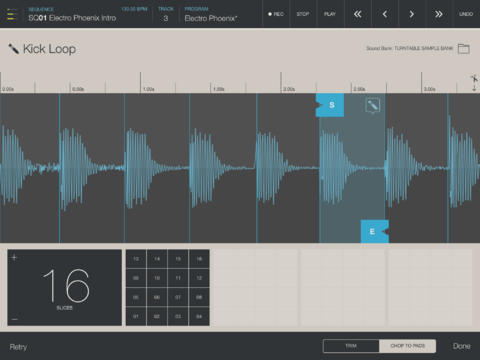480x360 pixels.
Task: Tap the single left arrow button
Action: coord(385,14)
